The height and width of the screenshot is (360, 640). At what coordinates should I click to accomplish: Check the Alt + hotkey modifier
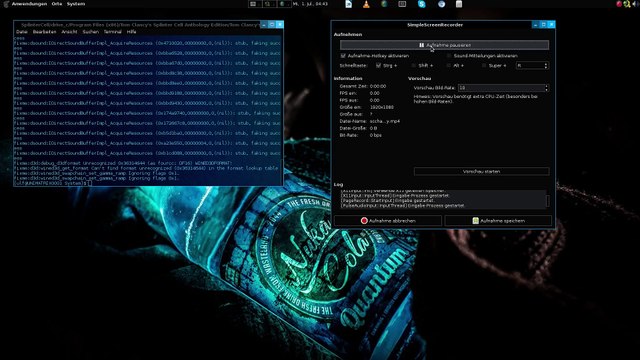[x=449, y=65]
